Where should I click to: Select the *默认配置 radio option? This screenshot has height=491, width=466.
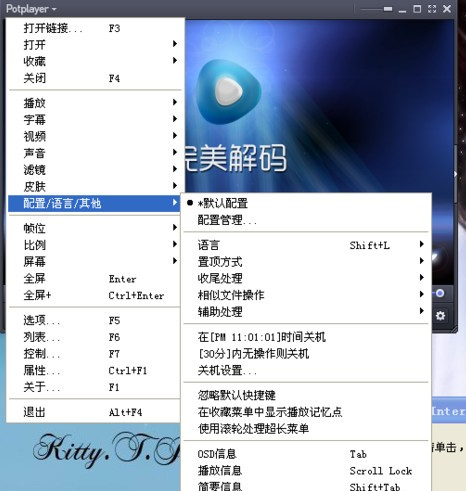pos(306,203)
